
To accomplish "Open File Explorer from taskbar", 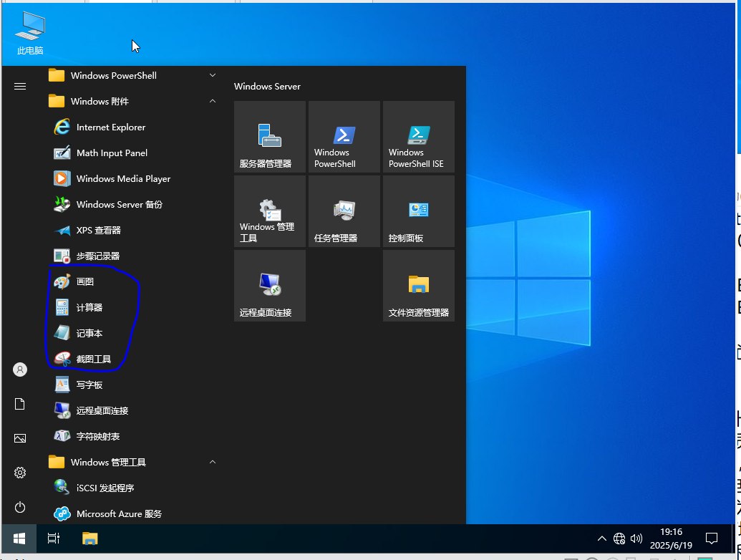I will 89,539.
